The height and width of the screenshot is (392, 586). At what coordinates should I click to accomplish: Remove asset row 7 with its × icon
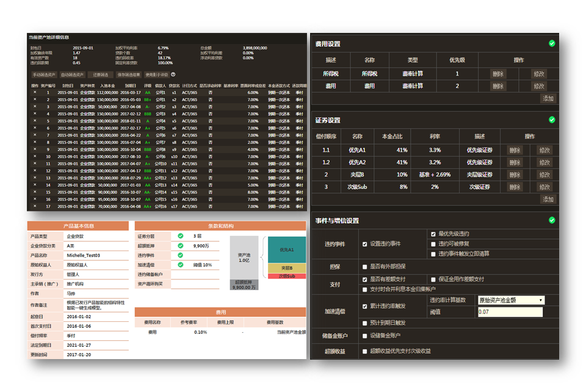point(35,135)
